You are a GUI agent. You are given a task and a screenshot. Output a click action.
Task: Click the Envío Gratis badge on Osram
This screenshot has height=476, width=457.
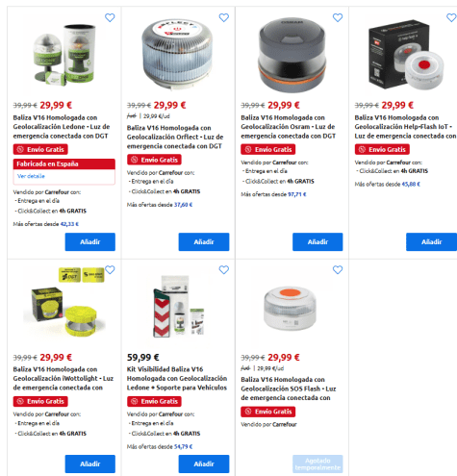(268, 149)
